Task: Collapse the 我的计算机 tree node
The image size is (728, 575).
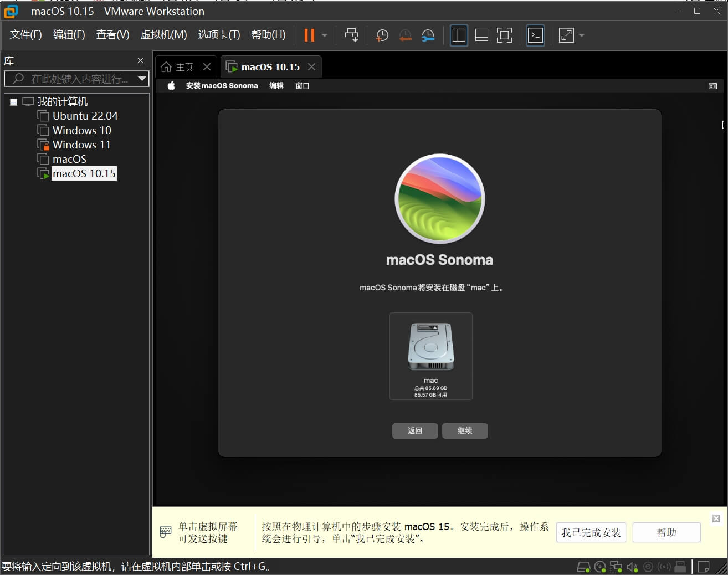Action: pos(13,102)
